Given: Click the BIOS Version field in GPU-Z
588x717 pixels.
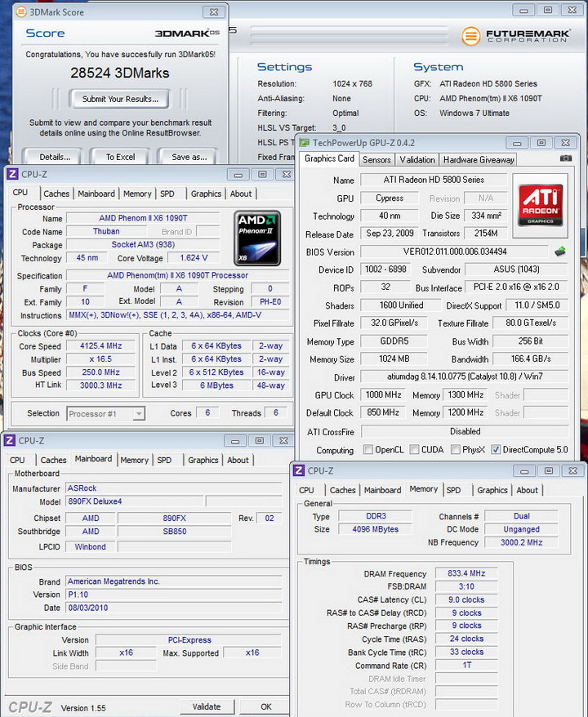Looking at the screenshot, I should (455, 252).
